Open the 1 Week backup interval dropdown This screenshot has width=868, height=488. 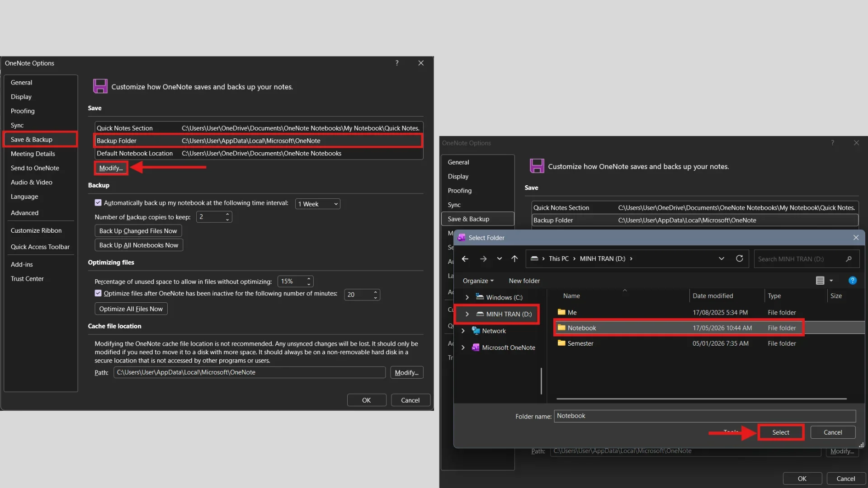[317, 204]
